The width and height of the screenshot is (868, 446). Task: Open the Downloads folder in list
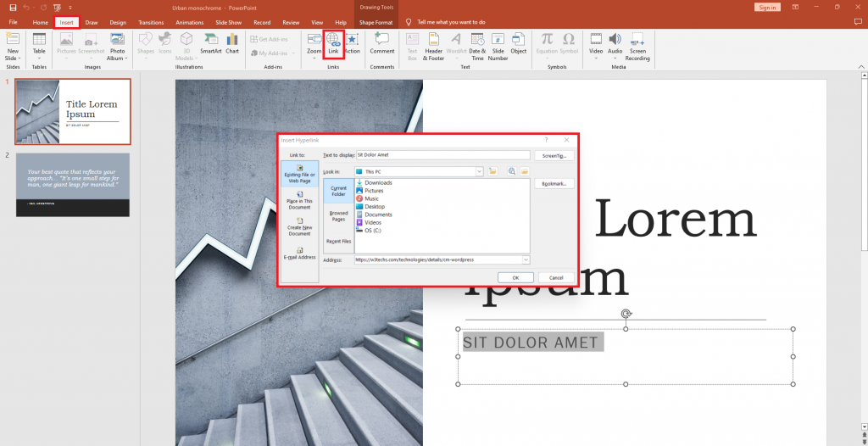tap(378, 182)
